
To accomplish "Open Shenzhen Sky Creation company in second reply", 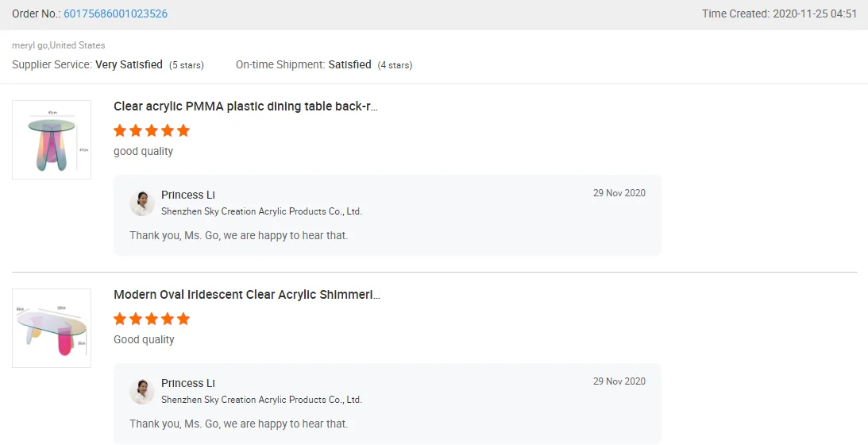I will 261,400.
